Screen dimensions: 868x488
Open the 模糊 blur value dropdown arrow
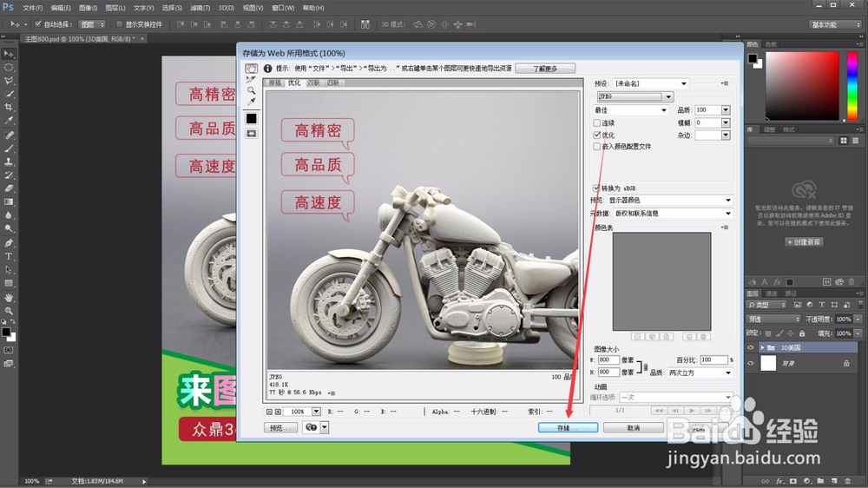click(x=726, y=123)
